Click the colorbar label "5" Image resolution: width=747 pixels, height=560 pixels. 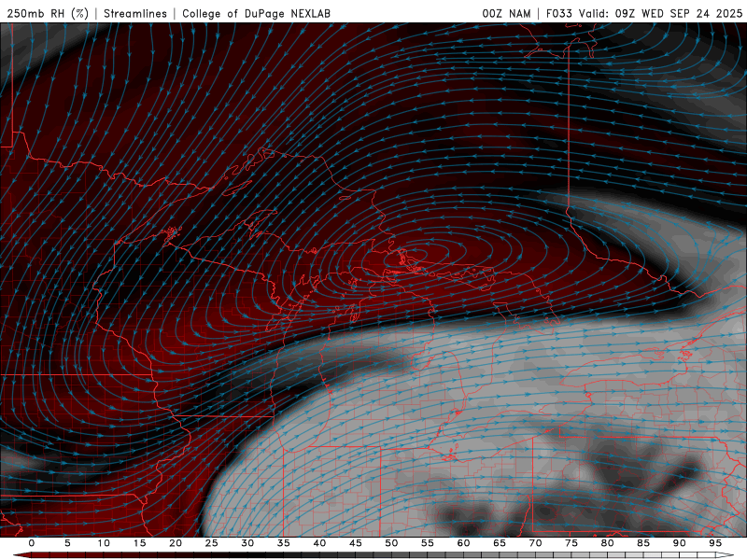[x=67, y=543]
